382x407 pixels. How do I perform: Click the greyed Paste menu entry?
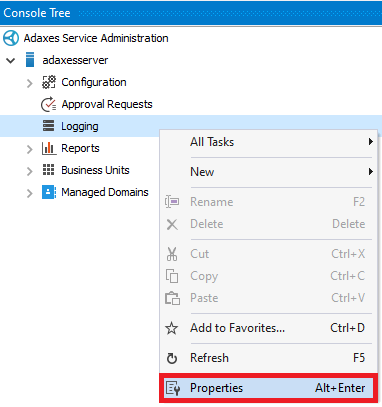269,298
